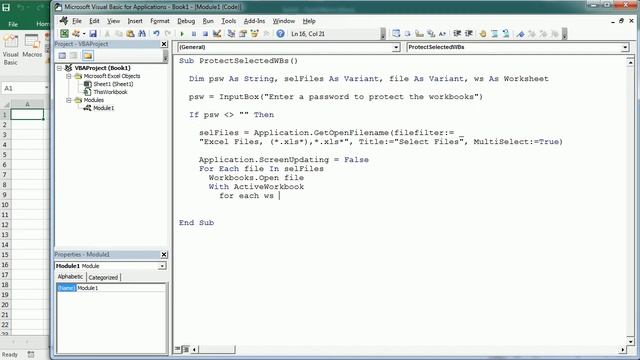
Task: Click the Break (pause) toolbar icon
Action: point(194,34)
